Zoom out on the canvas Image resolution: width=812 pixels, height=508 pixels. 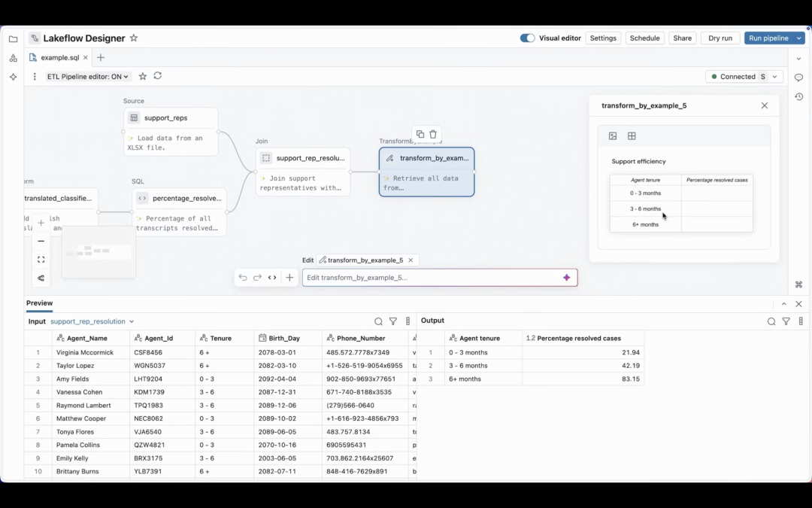(41, 241)
